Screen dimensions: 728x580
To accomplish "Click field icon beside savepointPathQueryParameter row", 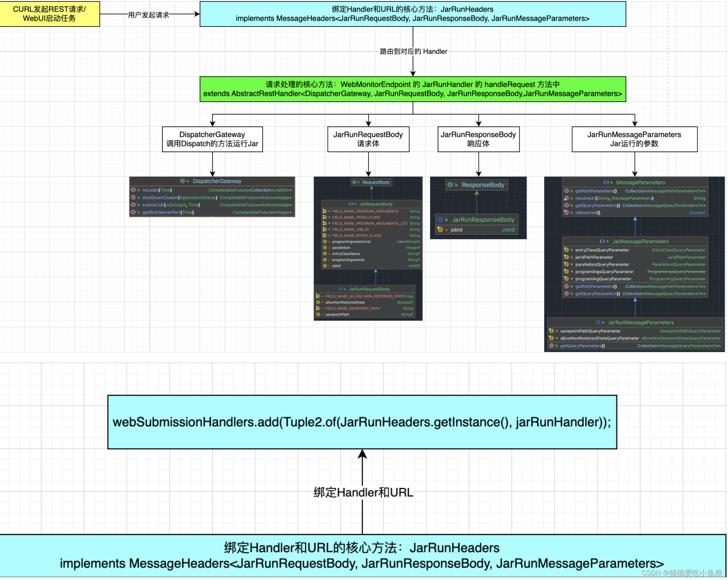I will pos(552,331).
